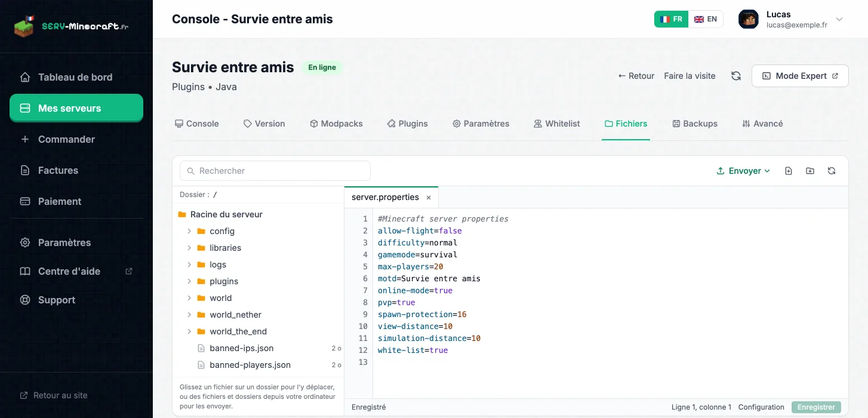Refresh the file list using the toolbar icon
Screen dimensions: 868x418
pyautogui.click(x=832, y=171)
